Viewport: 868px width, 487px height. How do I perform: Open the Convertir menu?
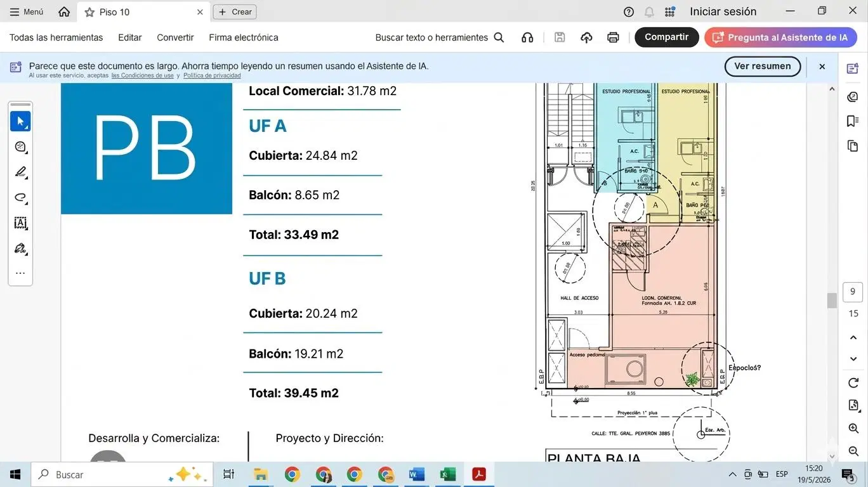(x=175, y=37)
